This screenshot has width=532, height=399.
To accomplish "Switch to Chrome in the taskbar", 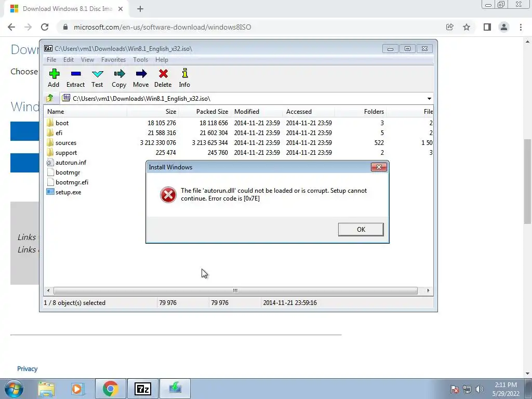I will click(110, 389).
